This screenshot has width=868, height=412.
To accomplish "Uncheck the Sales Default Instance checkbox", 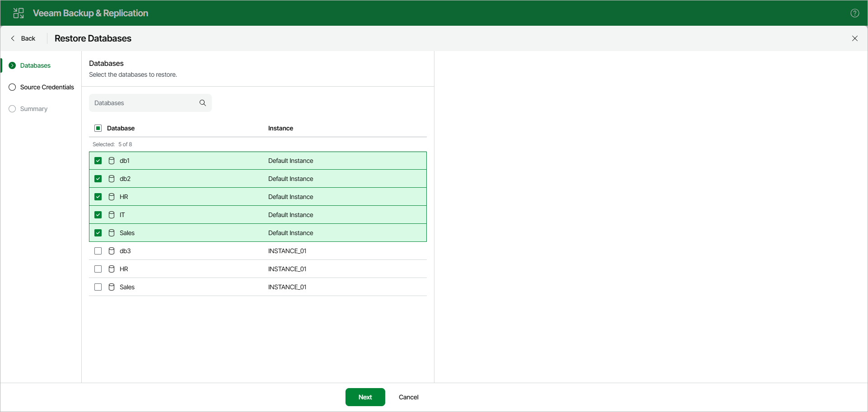I will [98, 233].
